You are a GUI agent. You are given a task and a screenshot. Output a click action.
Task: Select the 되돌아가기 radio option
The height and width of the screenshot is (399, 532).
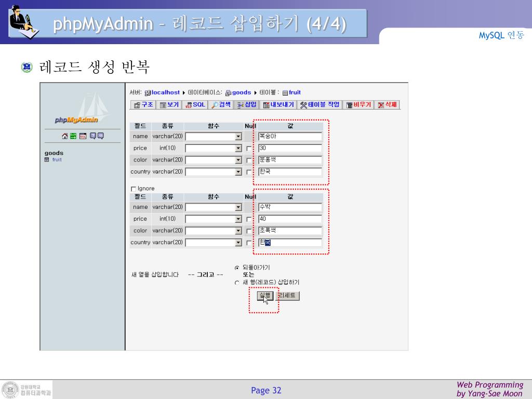(237, 268)
